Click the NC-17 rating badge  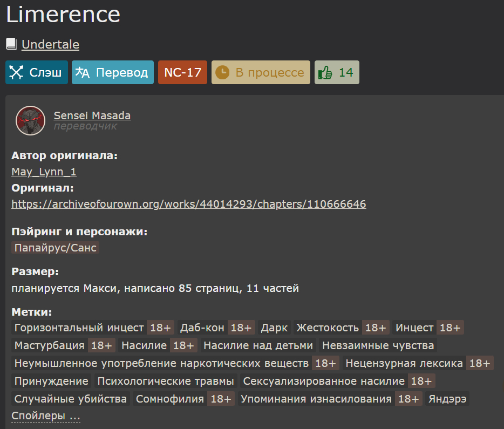(x=182, y=73)
